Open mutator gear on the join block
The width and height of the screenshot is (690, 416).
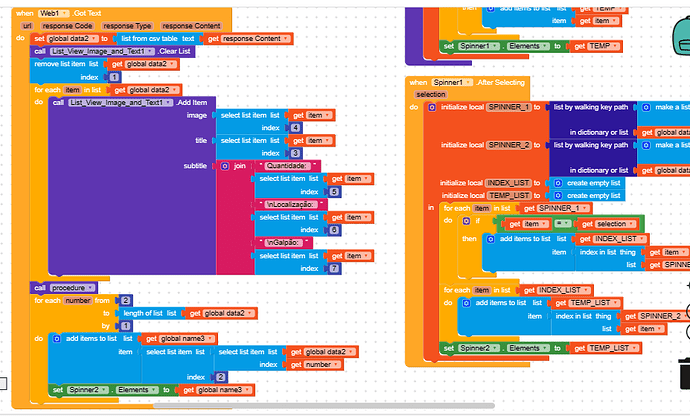(225, 166)
